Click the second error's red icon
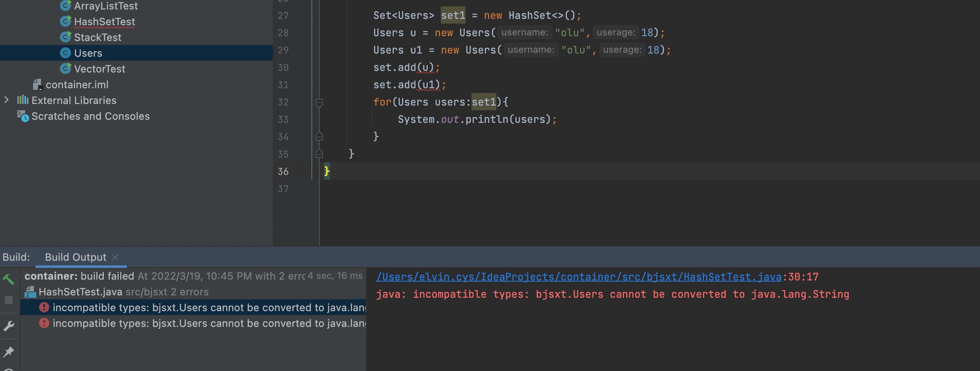This screenshot has width=980, height=371. pos(44,323)
